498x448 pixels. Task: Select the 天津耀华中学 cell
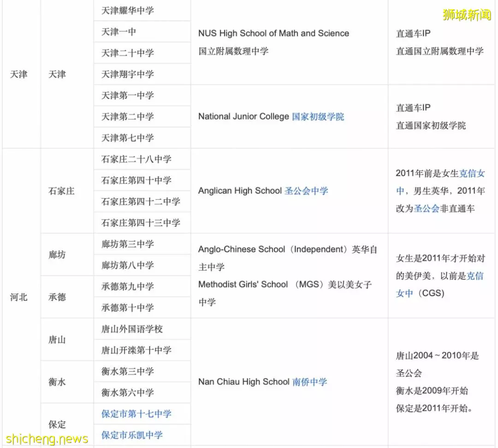pyautogui.click(x=142, y=11)
